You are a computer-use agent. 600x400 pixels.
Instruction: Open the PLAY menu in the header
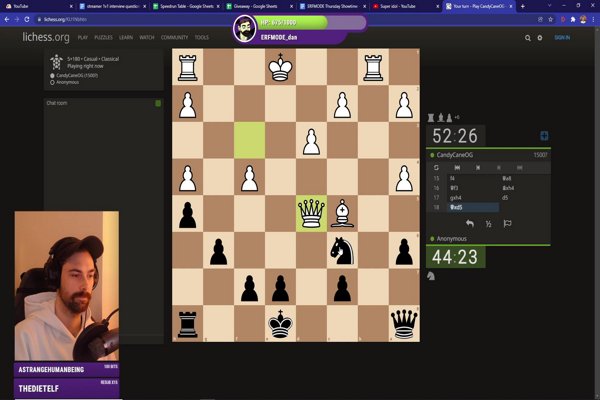(83, 38)
